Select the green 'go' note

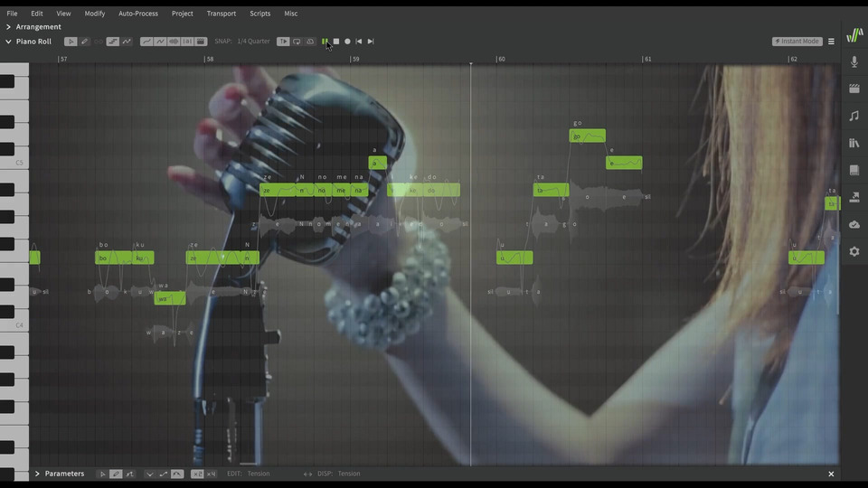click(588, 136)
